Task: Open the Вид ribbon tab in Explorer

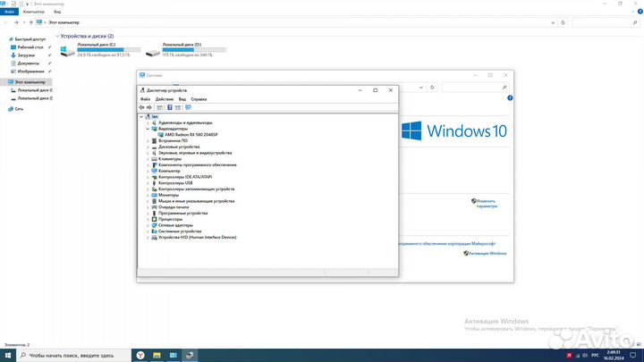Action: click(x=57, y=12)
